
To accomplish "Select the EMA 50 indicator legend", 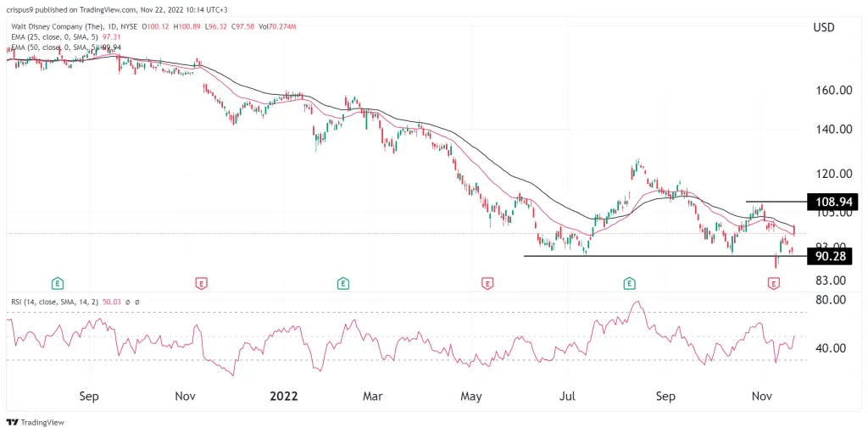I will click(x=64, y=46).
